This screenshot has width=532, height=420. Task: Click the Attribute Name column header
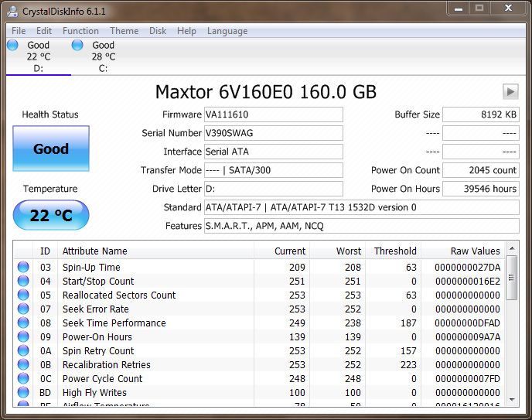click(x=155, y=251)
